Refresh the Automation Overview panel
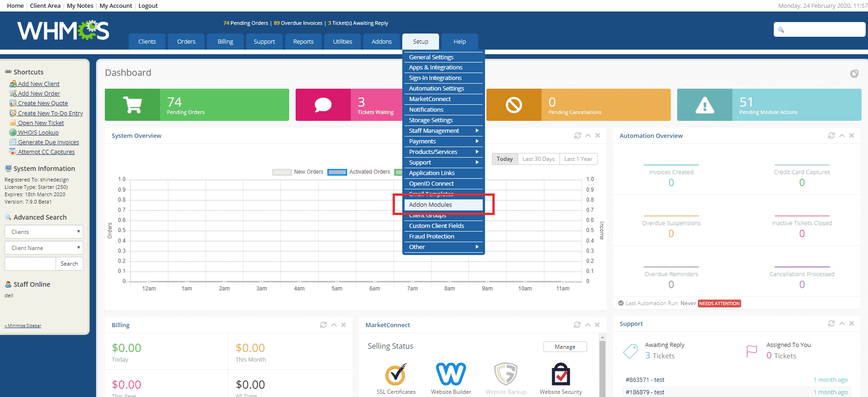The height and width of the screenshot is (397, 868). [x=831, y=136]
